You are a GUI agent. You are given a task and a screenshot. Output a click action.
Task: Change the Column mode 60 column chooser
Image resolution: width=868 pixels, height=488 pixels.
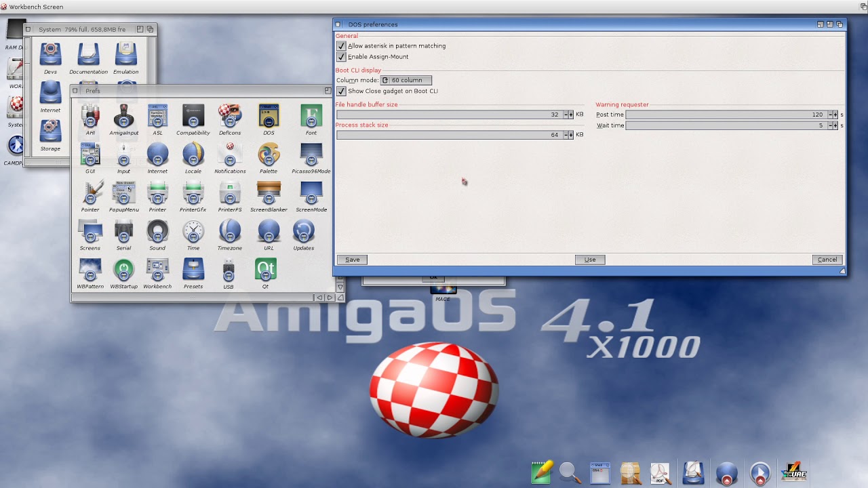click(x=406, y=80)
